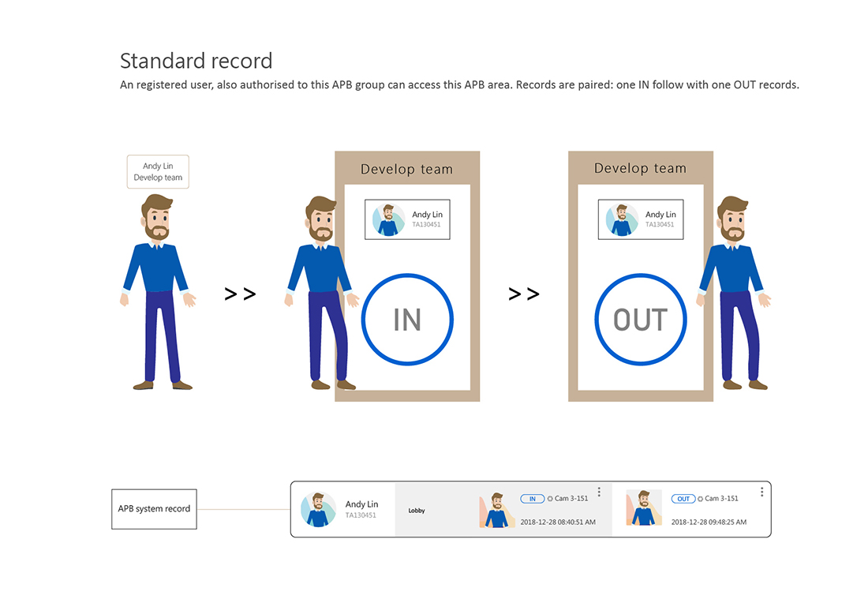Open the IN record three-dot menu

(x=599, y=492)
